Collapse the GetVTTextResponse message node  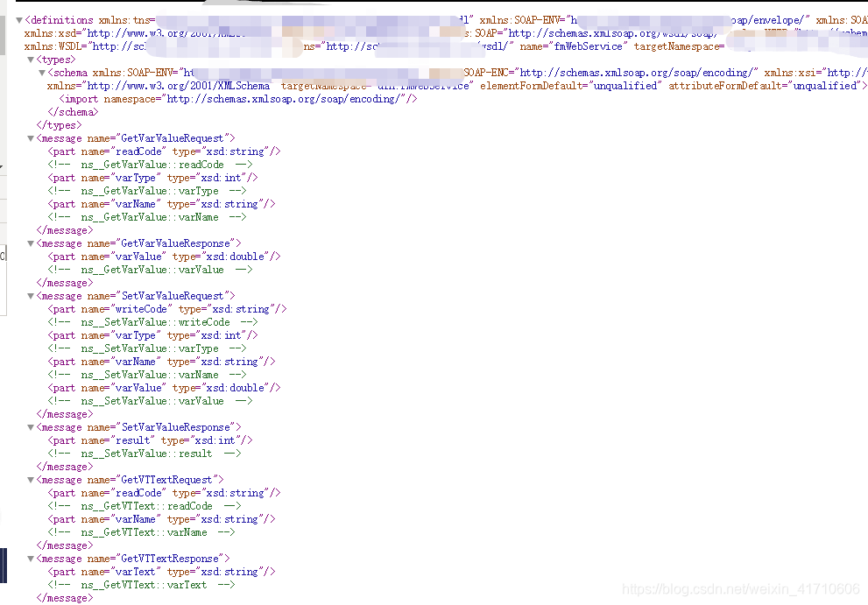point(31,559)
